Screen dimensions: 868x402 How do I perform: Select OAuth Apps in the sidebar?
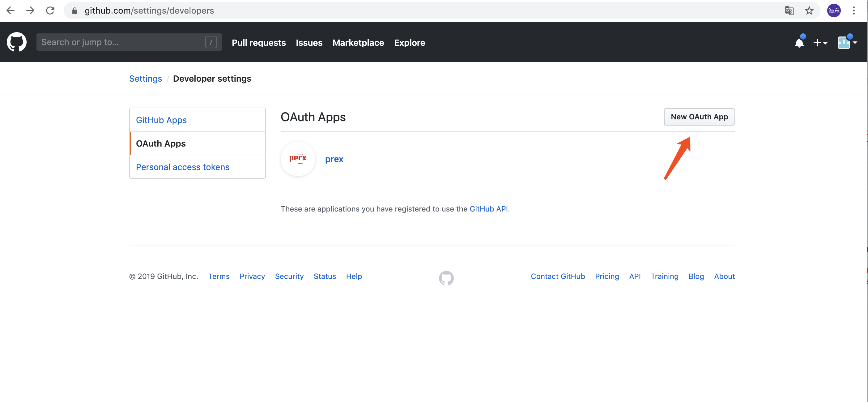click(x=198, y=143)
